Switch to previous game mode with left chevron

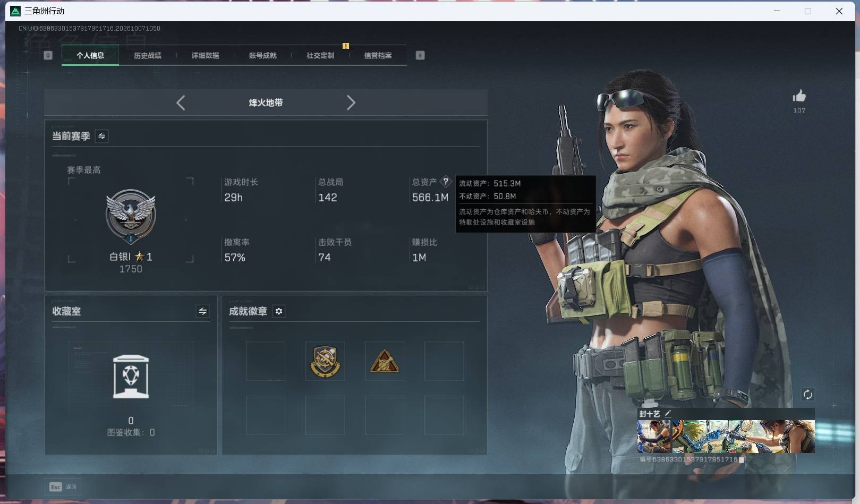(x=181, y=102)
